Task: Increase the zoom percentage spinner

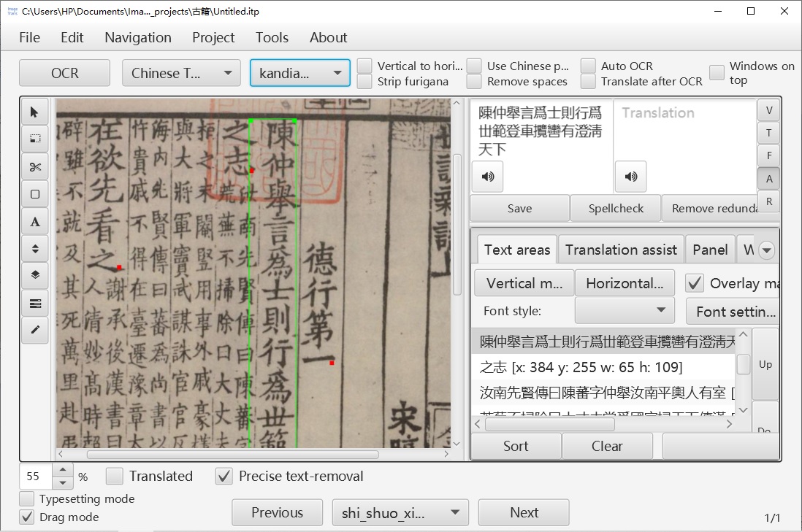Action: pos(62,470)
